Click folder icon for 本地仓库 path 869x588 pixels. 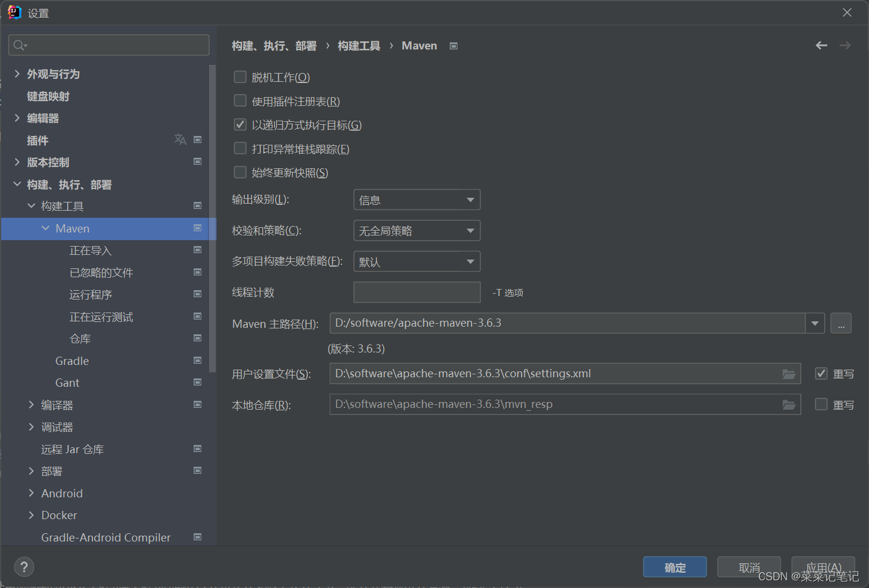[789, 404]
